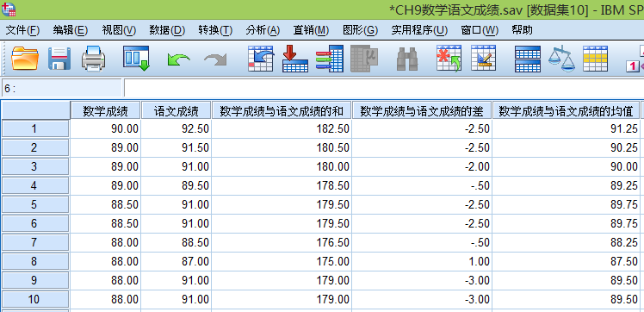Open the 分析(A) menu

263,30
